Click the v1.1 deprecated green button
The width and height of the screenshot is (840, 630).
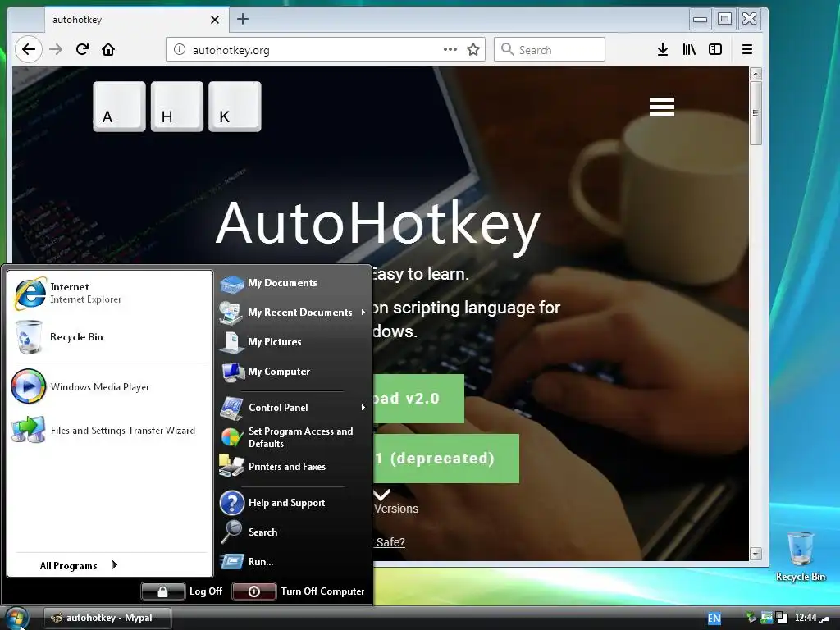[x=445, y=459]
